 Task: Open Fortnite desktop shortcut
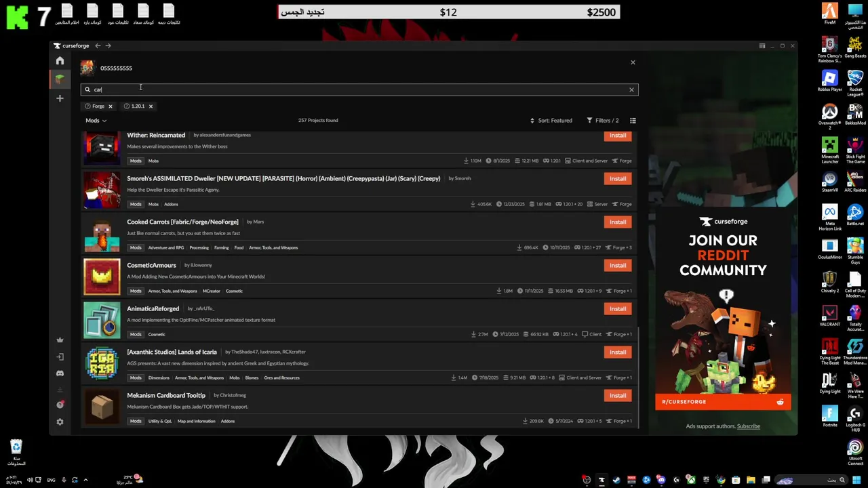pyautogui.click(x=830, y=417)
